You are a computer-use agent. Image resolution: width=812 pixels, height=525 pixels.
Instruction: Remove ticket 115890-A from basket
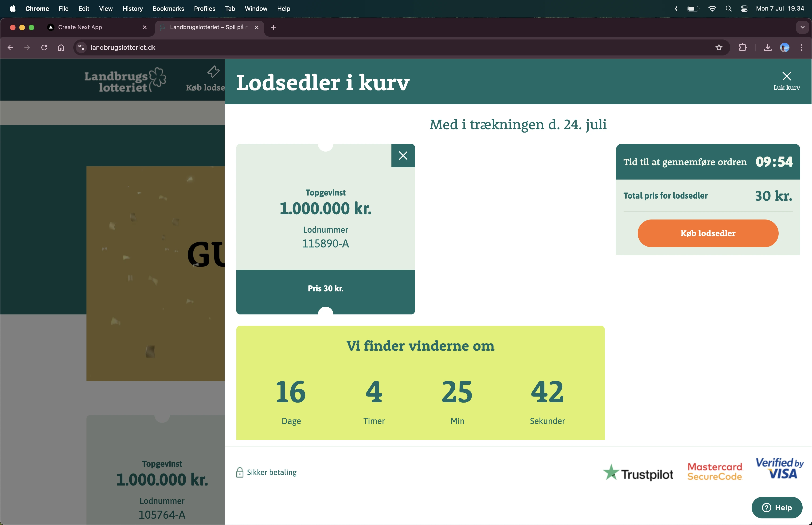pyautogui.click(x=403, y=155)
